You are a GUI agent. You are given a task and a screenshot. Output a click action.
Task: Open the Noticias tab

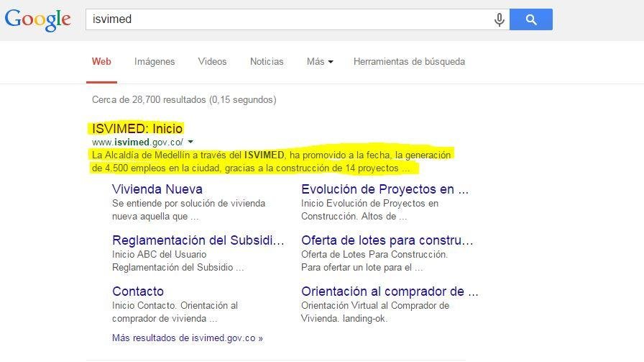(x=267, y=61)
